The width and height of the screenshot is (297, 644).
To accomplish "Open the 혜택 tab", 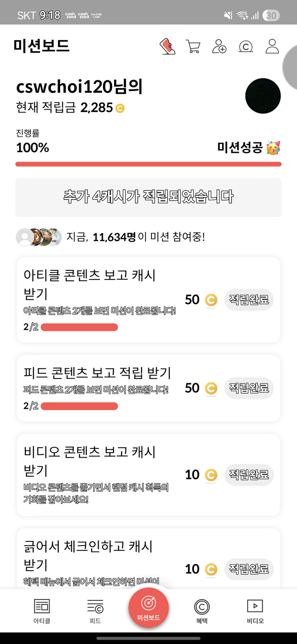I will [202, 611].
